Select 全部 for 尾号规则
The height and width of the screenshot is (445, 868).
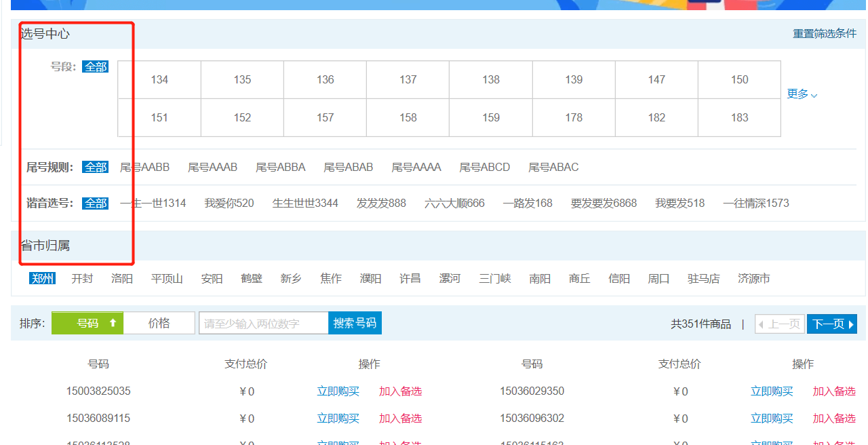pyautogui.click(x=95, y=166)
